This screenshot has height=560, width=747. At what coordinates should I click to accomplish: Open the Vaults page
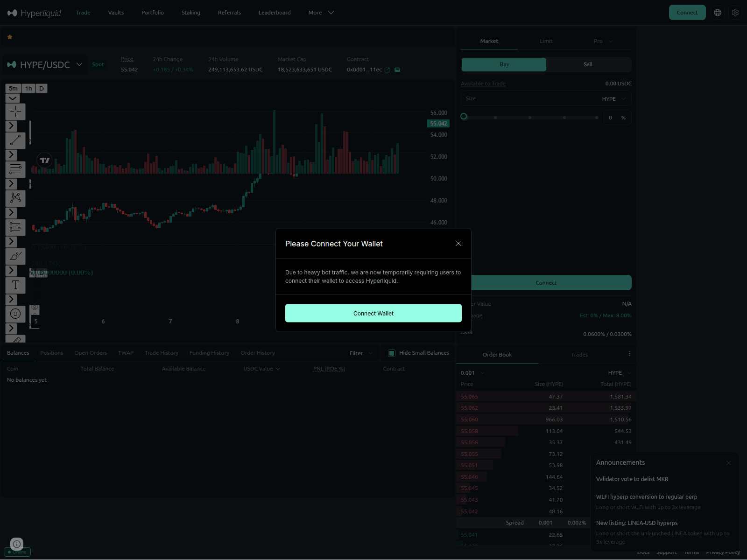point(116,13)
